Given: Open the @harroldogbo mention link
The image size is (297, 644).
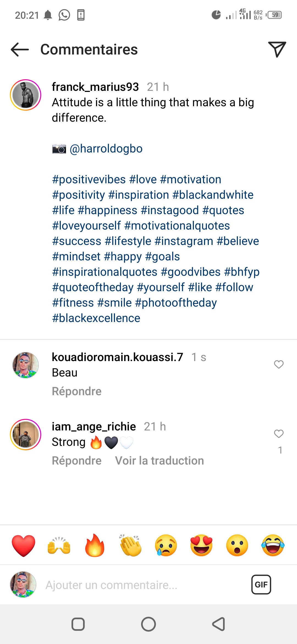Looking at the screenshot, I should tap(106, 149).
